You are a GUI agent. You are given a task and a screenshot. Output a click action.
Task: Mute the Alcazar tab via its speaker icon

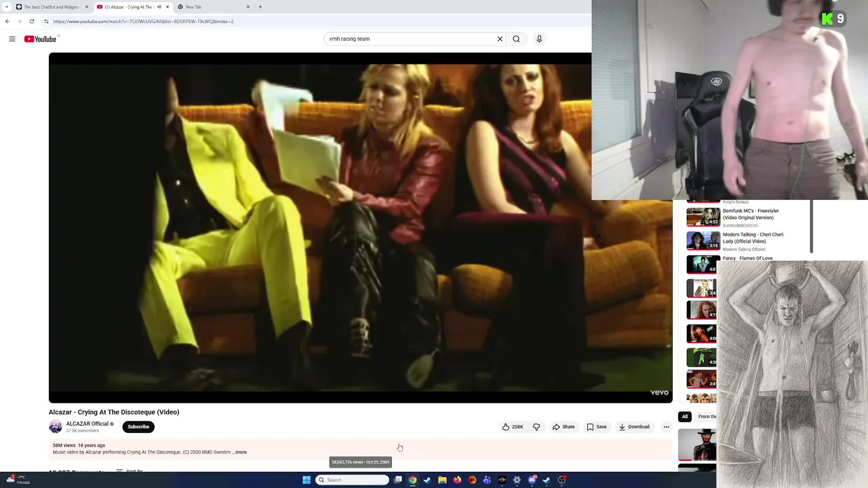159,7
